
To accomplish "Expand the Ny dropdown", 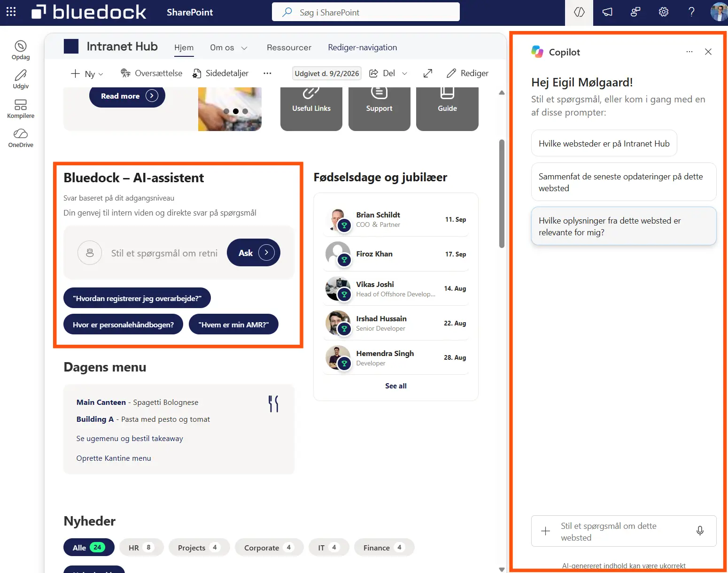I will click(87, 73).
